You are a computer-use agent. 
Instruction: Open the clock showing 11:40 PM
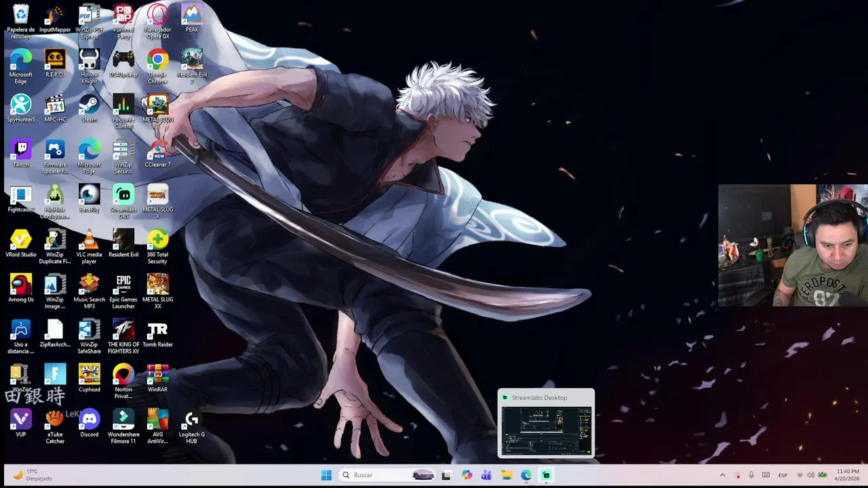click(848, 475)
